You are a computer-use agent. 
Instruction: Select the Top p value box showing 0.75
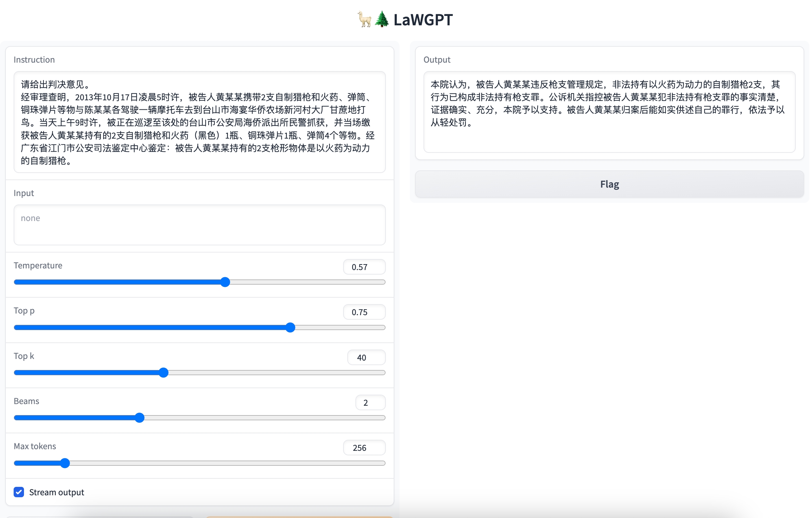[364, 312]
